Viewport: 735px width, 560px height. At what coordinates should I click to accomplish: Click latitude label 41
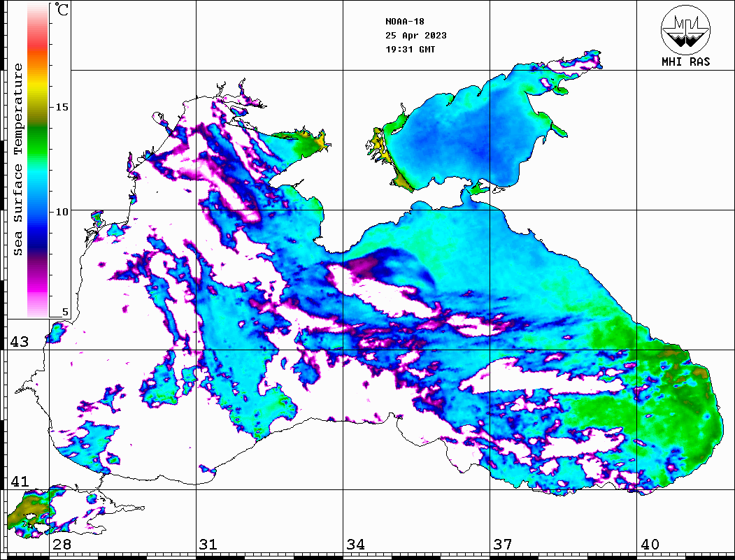coord(20,481)
